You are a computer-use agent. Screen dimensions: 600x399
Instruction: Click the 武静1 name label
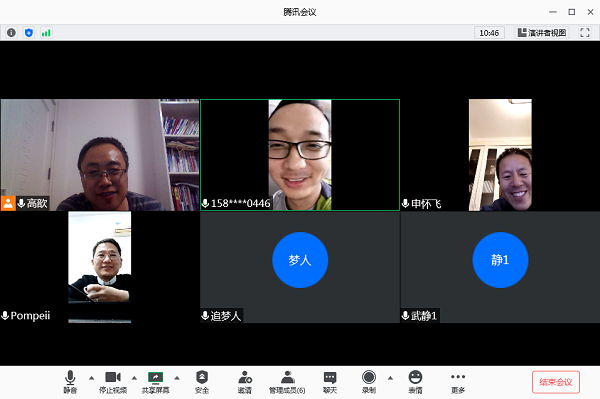point(424,316)
